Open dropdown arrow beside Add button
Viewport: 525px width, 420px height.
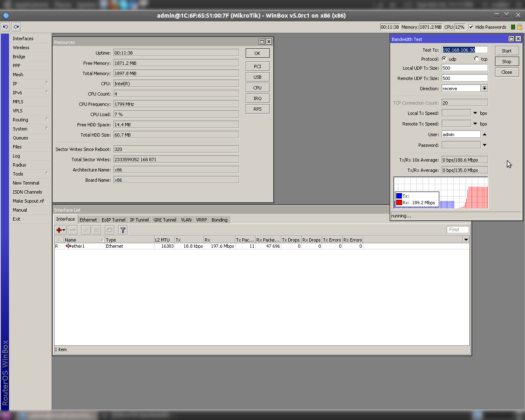click(64, 231)
